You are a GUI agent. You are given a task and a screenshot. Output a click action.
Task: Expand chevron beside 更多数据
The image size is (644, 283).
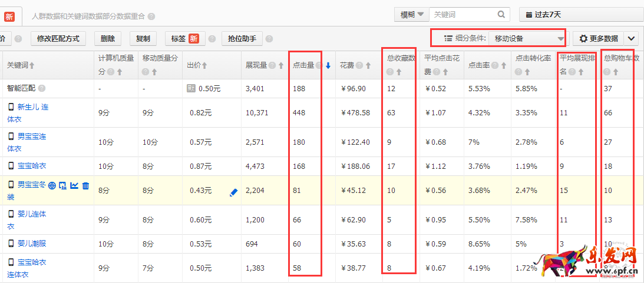pyautogui.click(x=631, y=39)
